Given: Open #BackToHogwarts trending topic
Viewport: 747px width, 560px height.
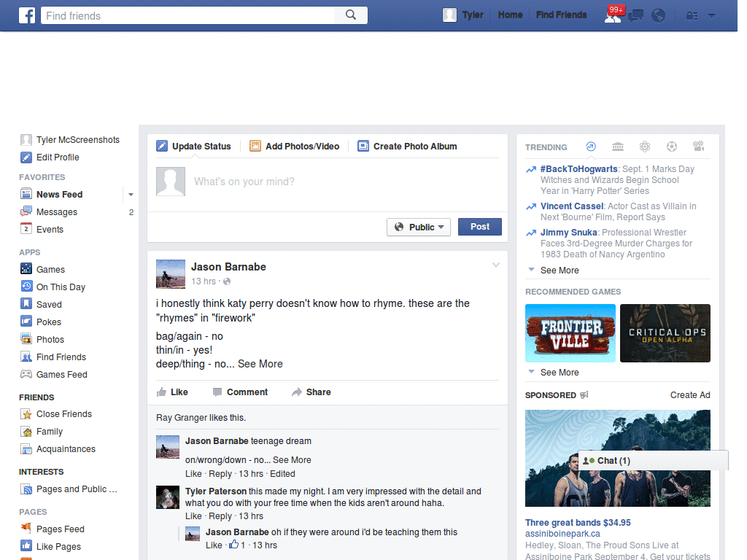Looking at the screenshot, I should 578,169.
